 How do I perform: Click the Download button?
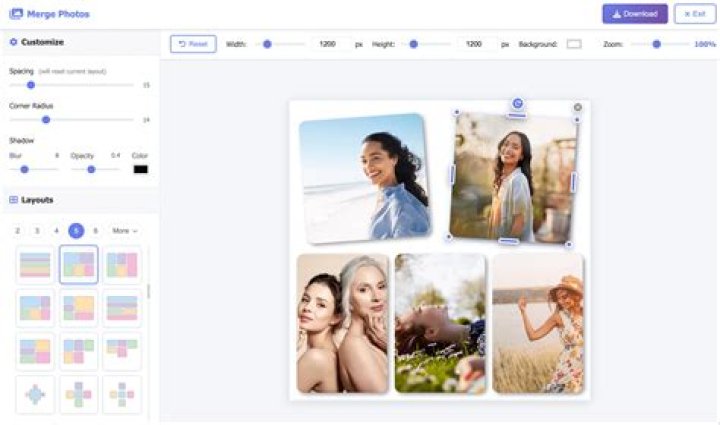coord(635,14)
